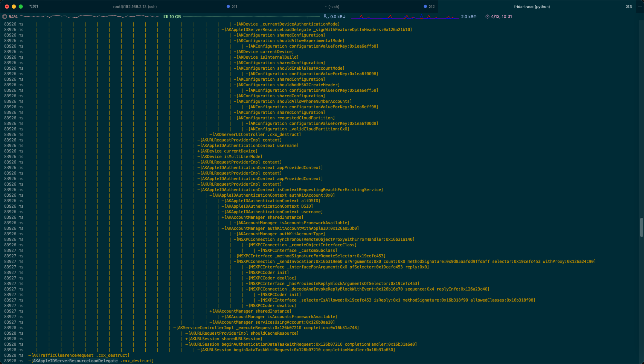Viewport: 644px width, 364px height.
Task: Click the 0.0 kB download speed readout
Action: click(x=338, y=17)
